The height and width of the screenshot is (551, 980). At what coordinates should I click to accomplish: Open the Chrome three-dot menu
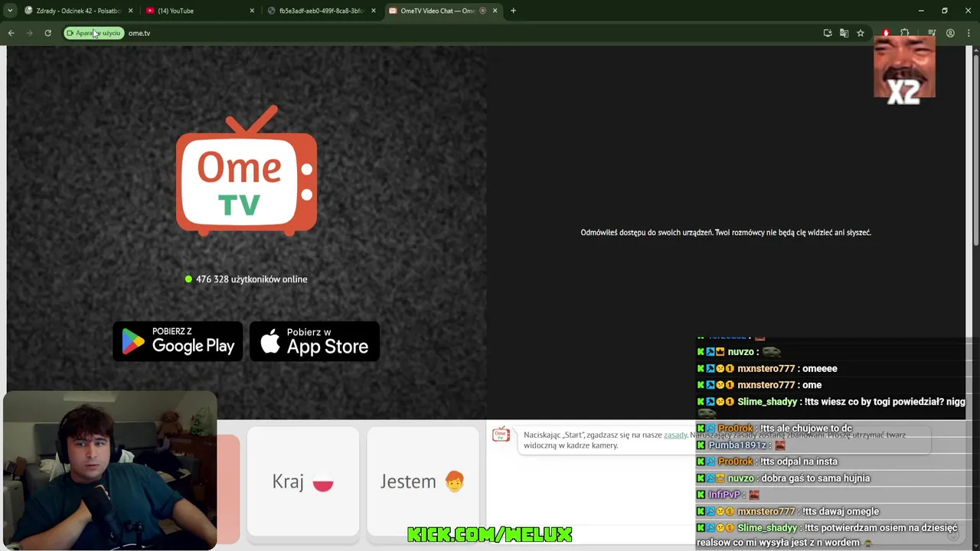[969, 33]
